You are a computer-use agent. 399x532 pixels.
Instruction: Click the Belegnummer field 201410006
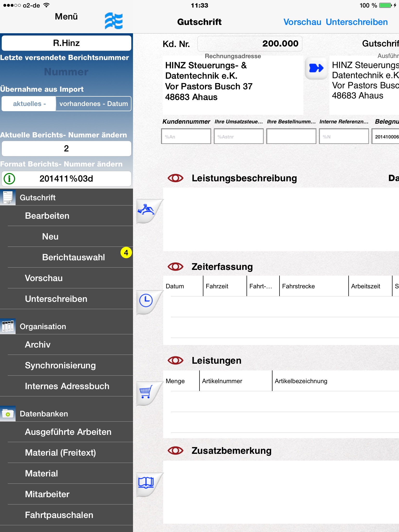point(385,136)
